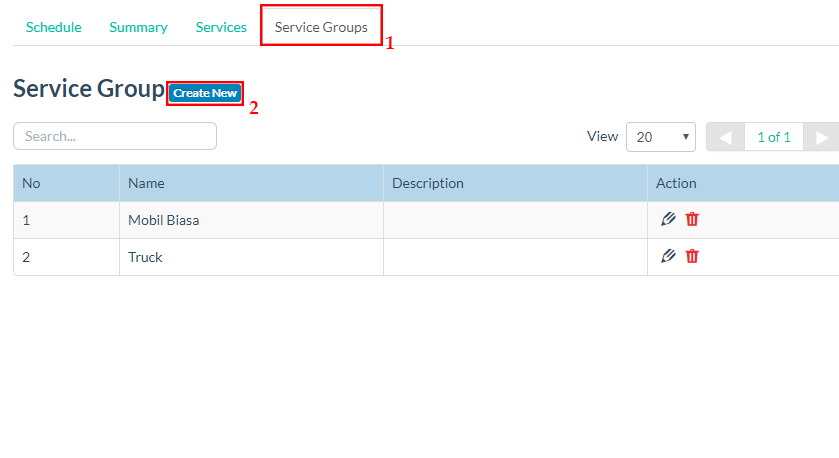Open the View rows-per-page dropdown
Viewport: 839px width, 458px height.
click(660, 137)
